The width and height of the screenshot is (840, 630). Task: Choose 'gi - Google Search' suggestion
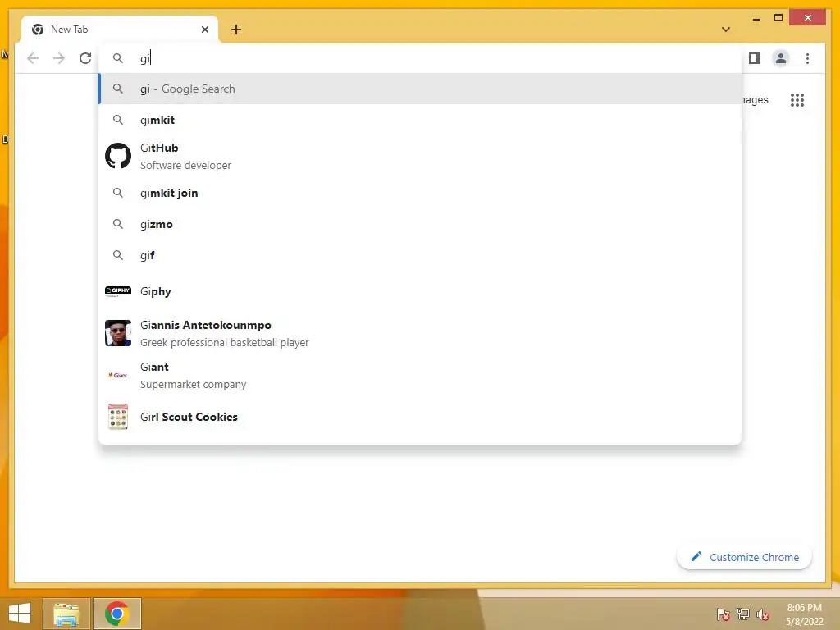click(421, 89)
